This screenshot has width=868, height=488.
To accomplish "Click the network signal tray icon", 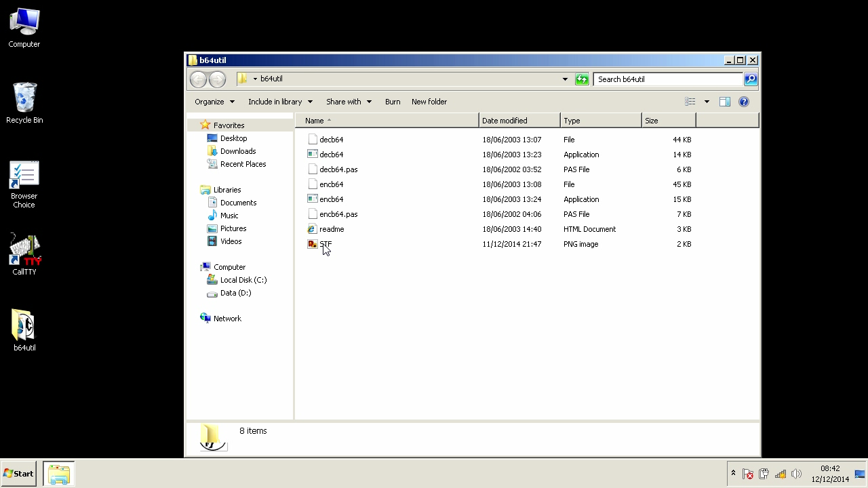I will [780, 474].
